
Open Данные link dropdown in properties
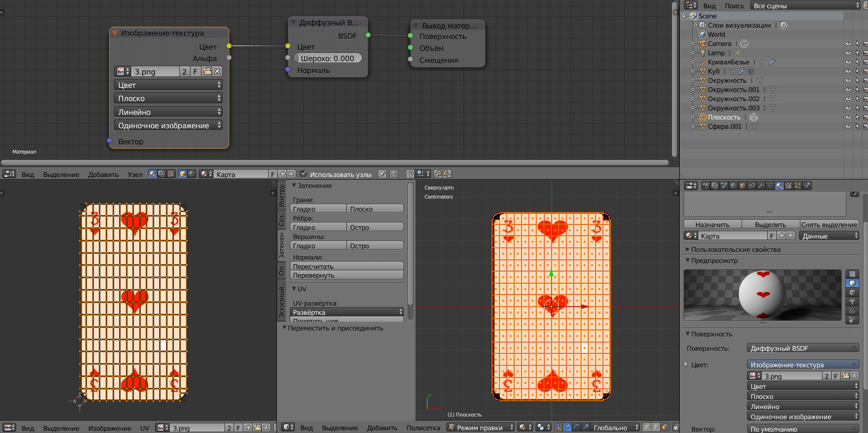click(829, 236)
